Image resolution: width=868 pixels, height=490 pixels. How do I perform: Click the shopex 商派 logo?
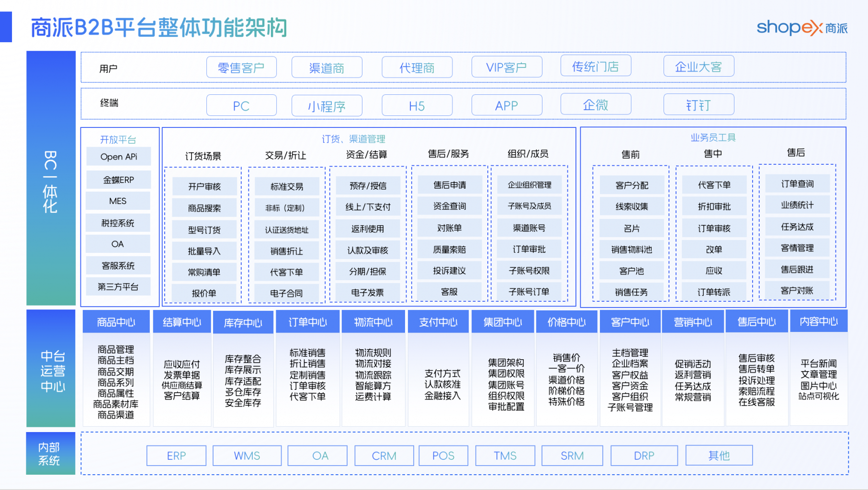tap(802, 27)
